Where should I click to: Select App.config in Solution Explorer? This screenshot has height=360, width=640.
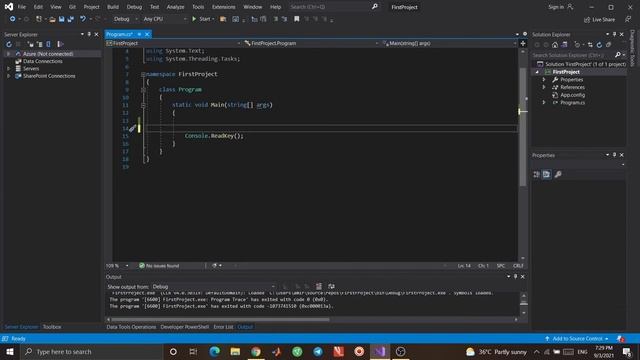click(x=572, y=95)
